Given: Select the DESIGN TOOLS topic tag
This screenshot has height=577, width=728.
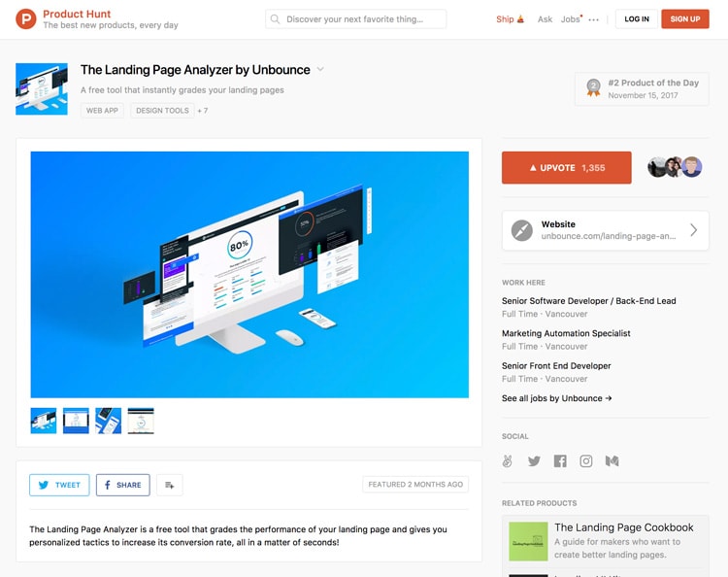Looking at the screenshot, I should 162,111.
